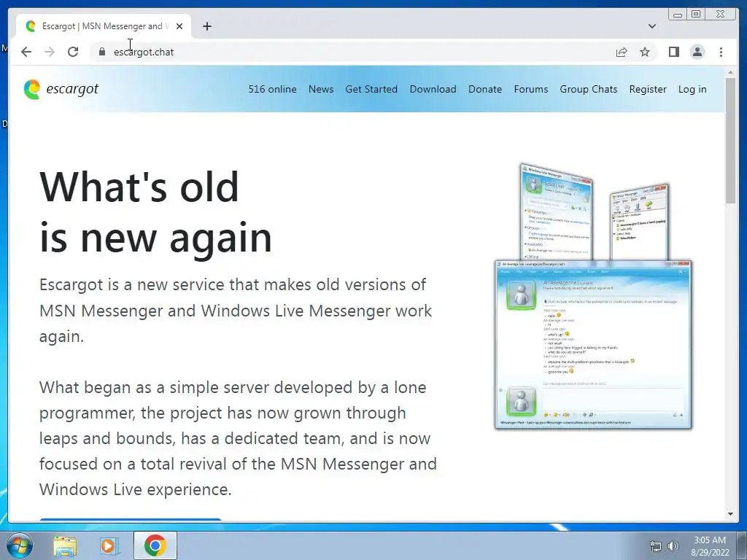Viewport: 747px width, 560px height.
Task: Open Windows Explorer from taskbar
Action: point(65,545)
